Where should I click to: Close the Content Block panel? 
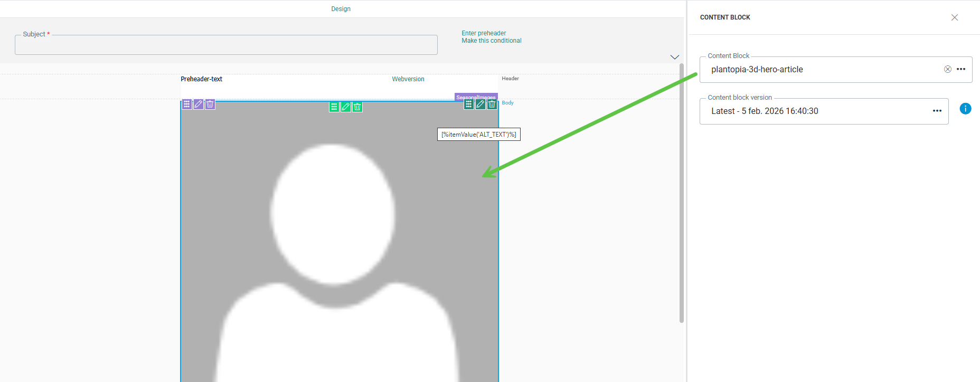pos(955,17)
